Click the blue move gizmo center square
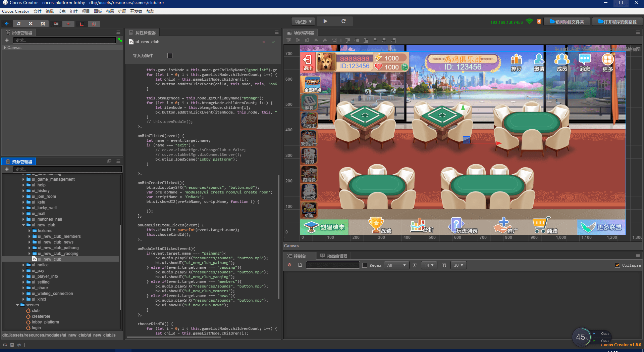 click(x=466, y=140)
